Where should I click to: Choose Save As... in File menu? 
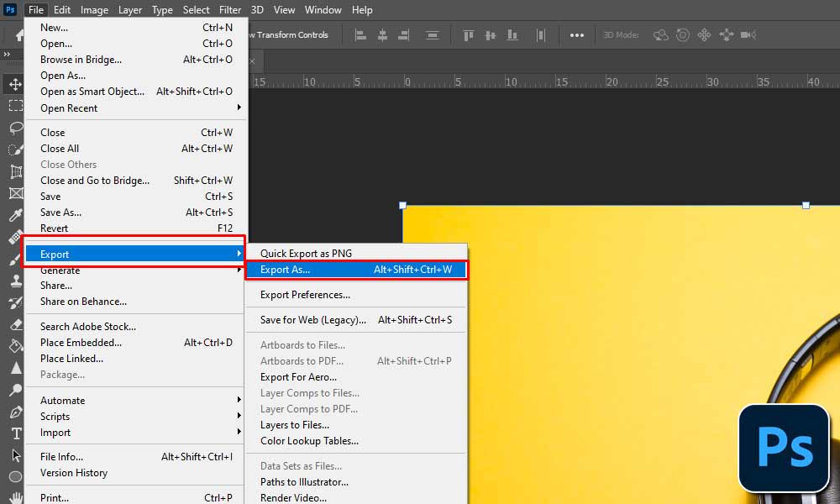tap(136, 212)
